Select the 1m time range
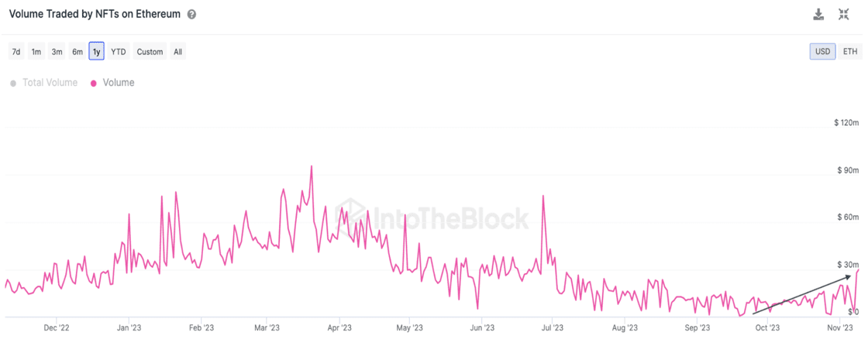868x346 pixels. [x=36, y=52]
